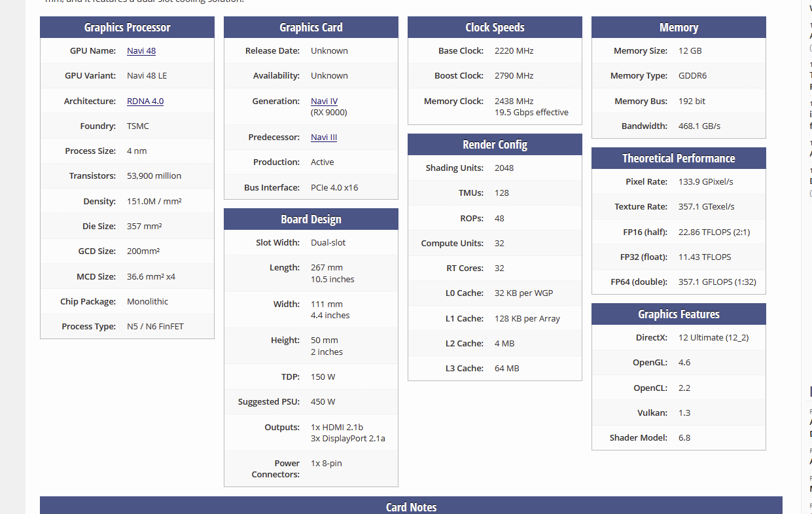
Task: Select DirectX value 12 Ultimate (12_2)
Action: click(x=714, y=337)
